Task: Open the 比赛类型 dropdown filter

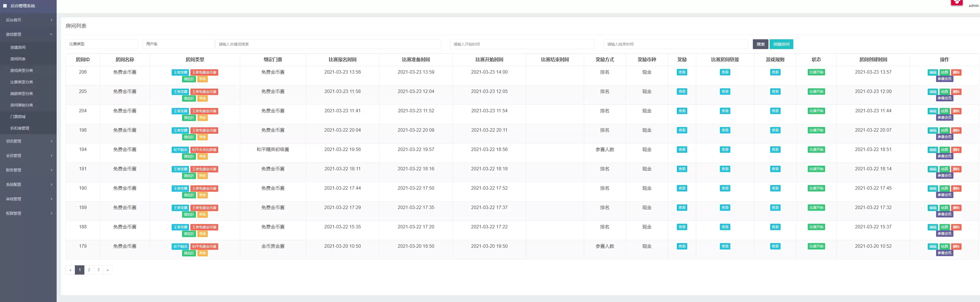Action: pos(101,44)
